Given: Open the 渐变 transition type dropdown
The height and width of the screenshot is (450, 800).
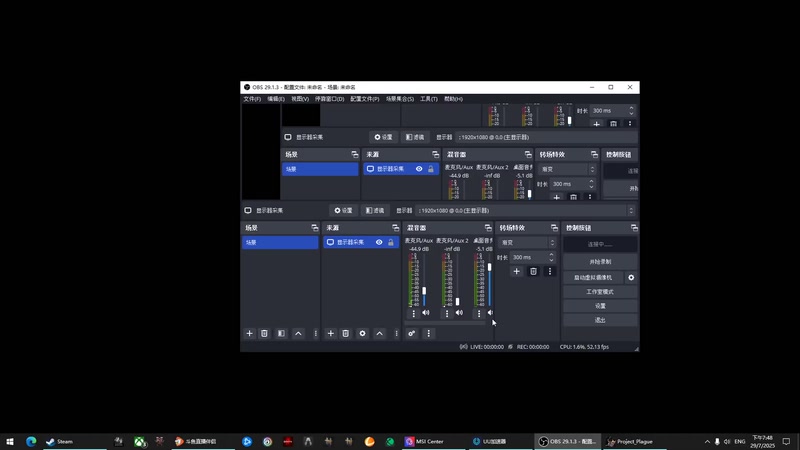Looking at the screenshot, I should [527, 243].
